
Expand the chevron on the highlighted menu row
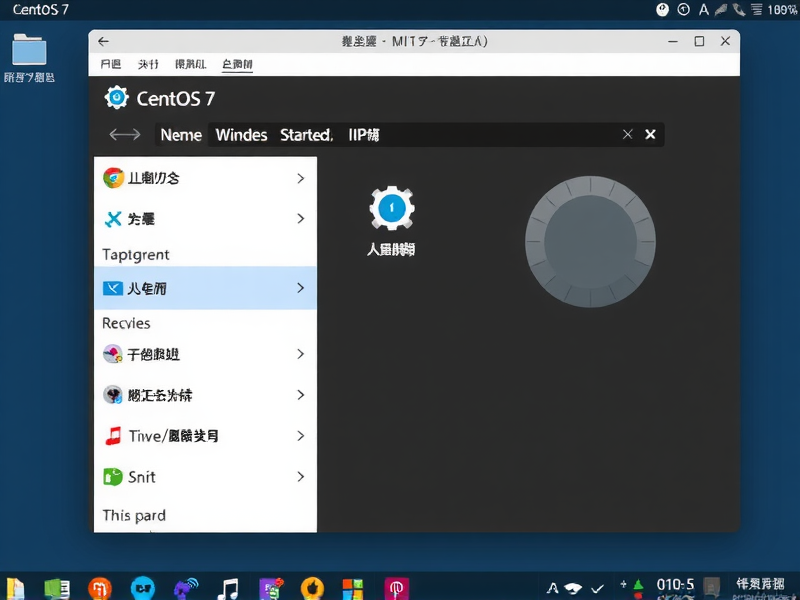301,288
